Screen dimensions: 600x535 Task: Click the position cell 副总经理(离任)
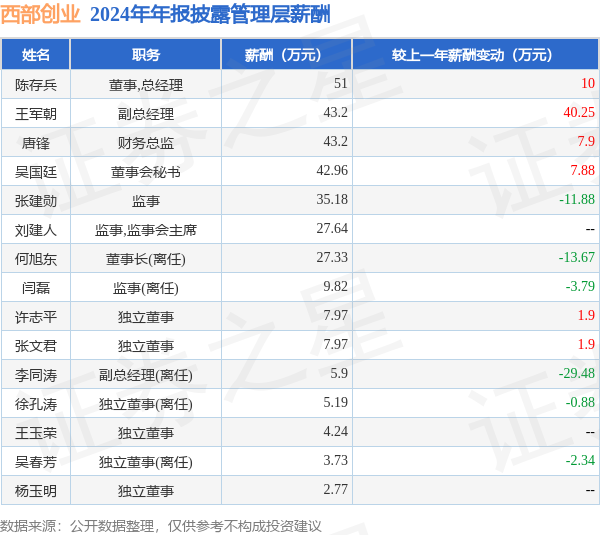point(146,375)
